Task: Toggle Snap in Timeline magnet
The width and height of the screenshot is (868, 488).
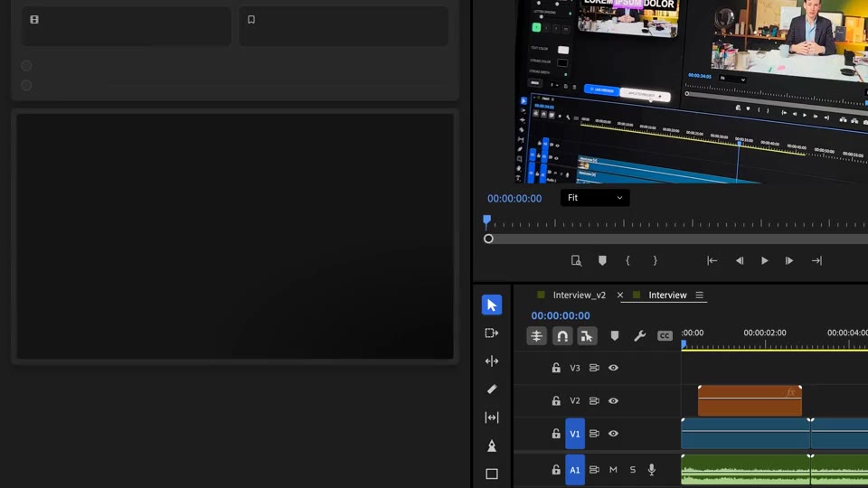Action: tap(561, 336)
